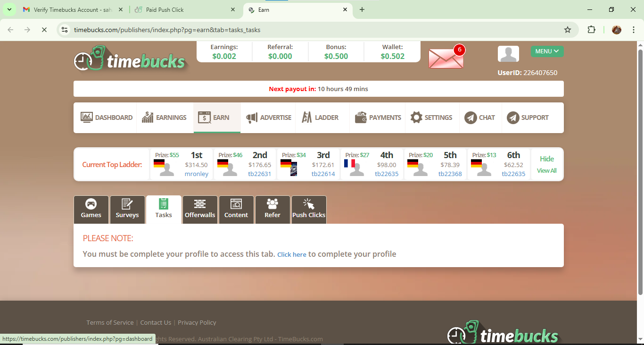Switch to the Content tab

coord(236,210)
